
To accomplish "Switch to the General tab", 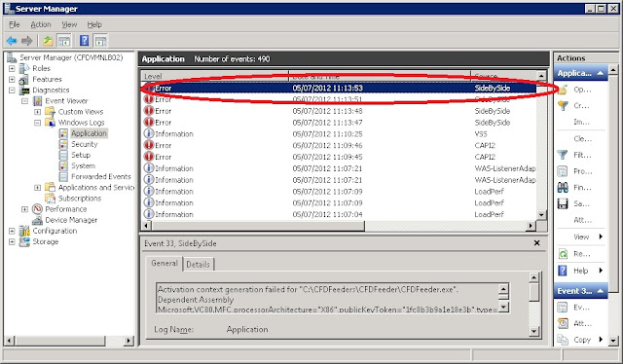I will (165, 263).
